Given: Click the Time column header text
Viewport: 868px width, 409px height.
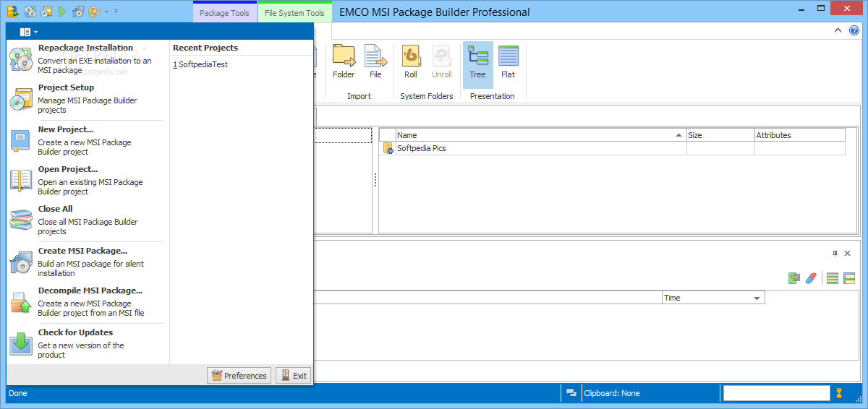Looking at the screenshot, I should pyautogui.click(x=672, y=298).
